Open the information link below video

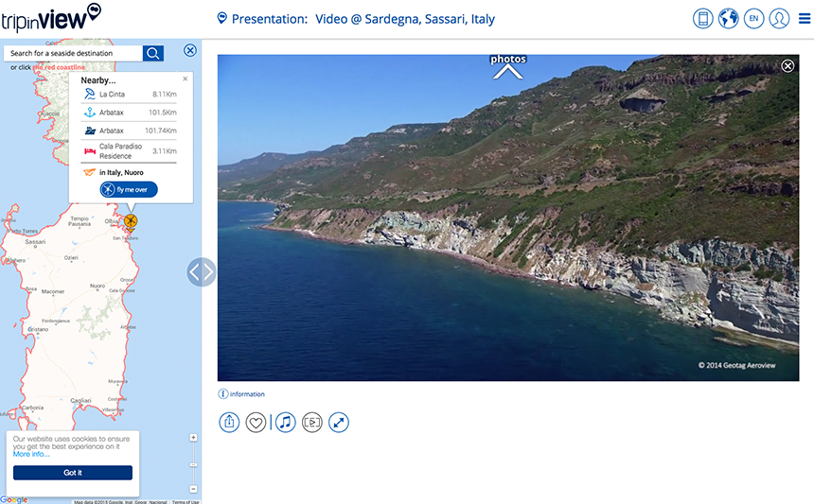click(241, 394)
